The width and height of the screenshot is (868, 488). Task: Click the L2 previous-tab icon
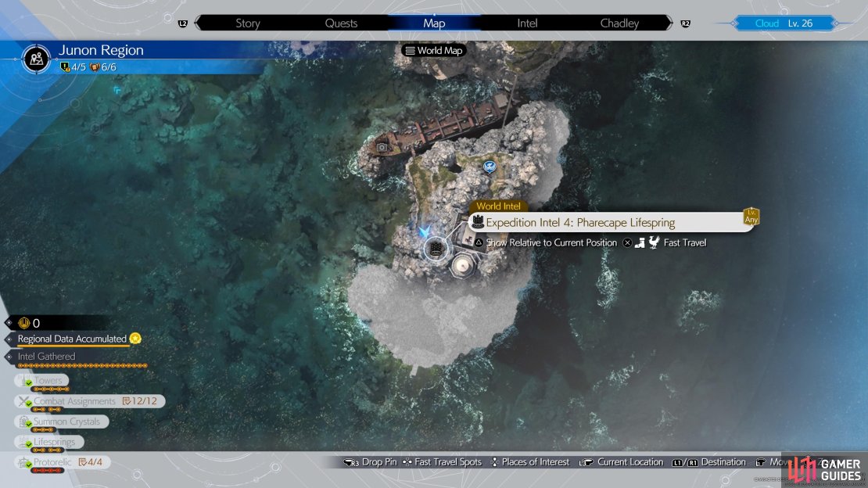click(x=183, y=23)
